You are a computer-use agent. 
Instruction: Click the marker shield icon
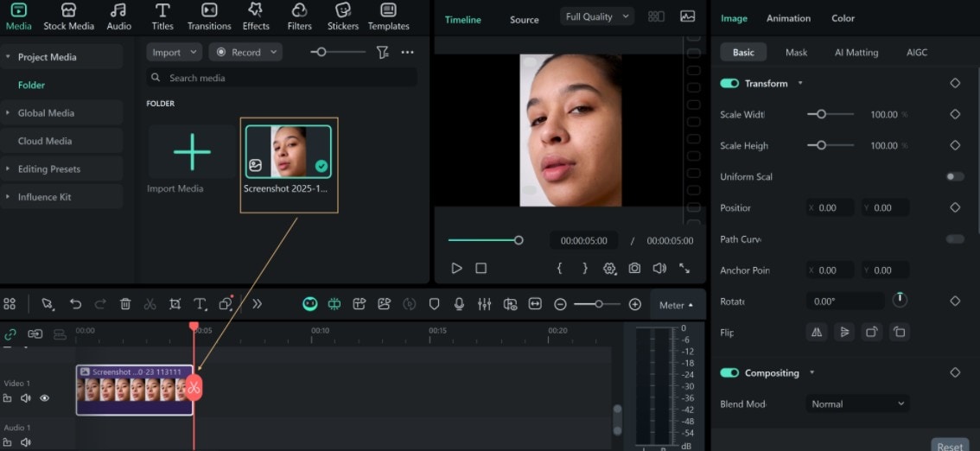click(x=435, y=304)
